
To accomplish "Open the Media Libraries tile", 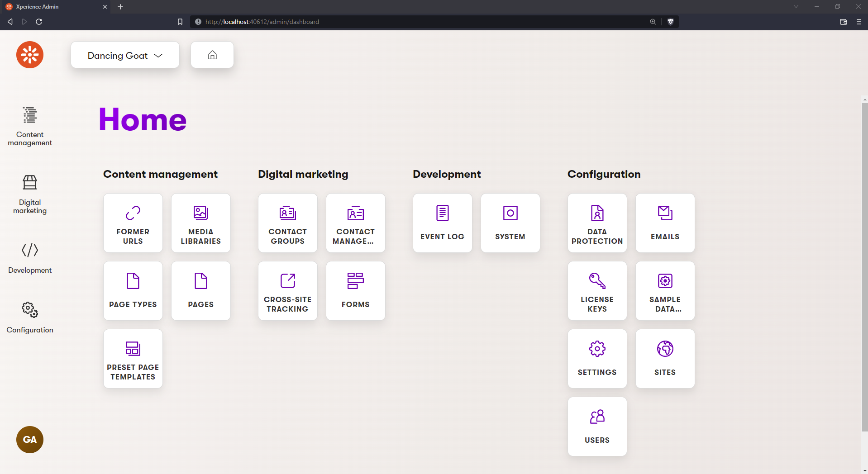I will tap(201, 223).
